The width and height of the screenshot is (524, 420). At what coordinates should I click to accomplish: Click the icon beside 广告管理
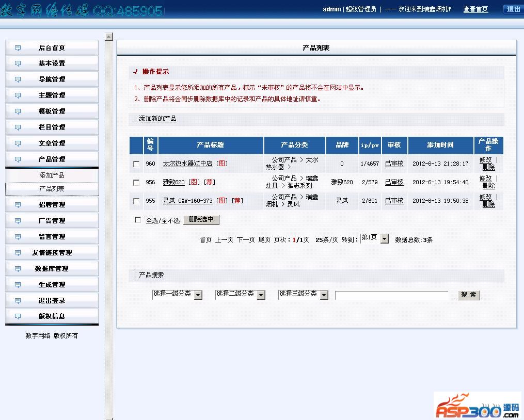18,221
